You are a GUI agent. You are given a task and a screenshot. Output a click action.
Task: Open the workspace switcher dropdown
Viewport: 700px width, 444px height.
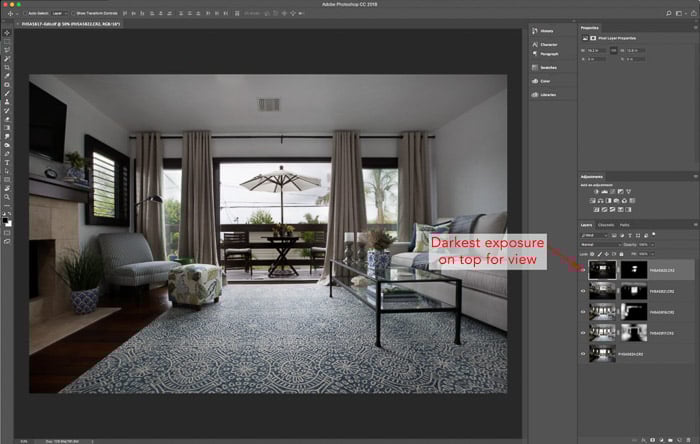click(x=679, y=13)
